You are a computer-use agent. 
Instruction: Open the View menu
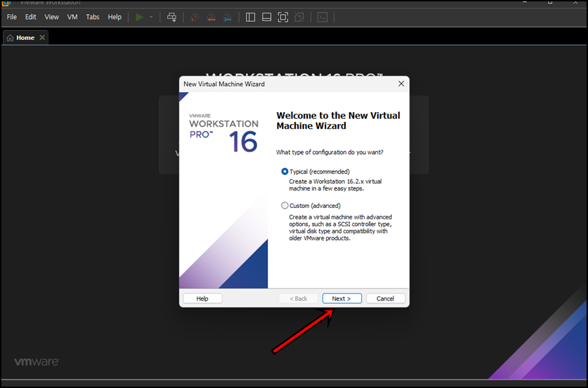coord(52,17)
